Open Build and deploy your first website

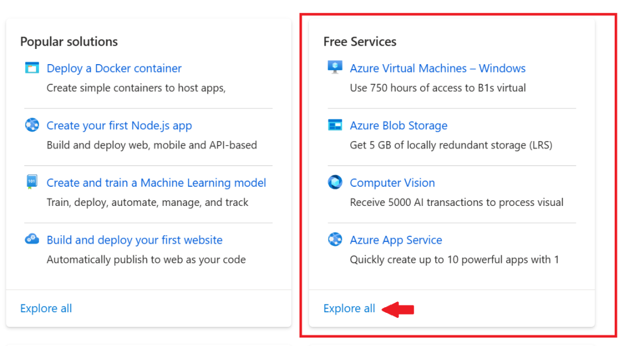pyautogui.click(x=135, y=240)
